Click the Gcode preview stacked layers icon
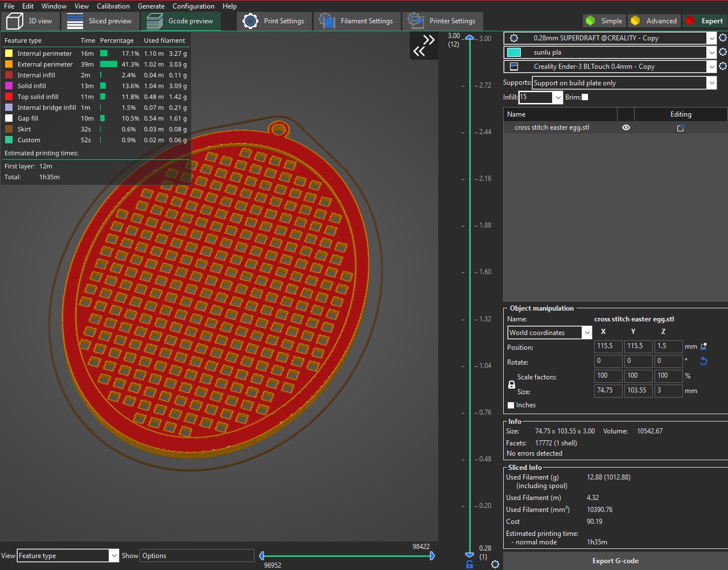Viewport: 728px width, 570px height. tap(155, 21)
